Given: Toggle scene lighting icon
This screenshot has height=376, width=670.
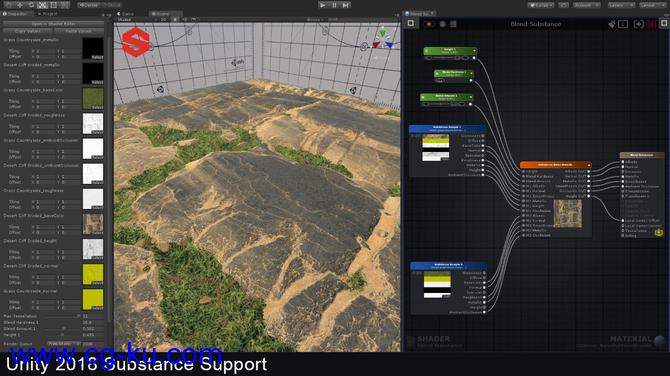Looking at the screenshot, I should [x=175, y=20].
